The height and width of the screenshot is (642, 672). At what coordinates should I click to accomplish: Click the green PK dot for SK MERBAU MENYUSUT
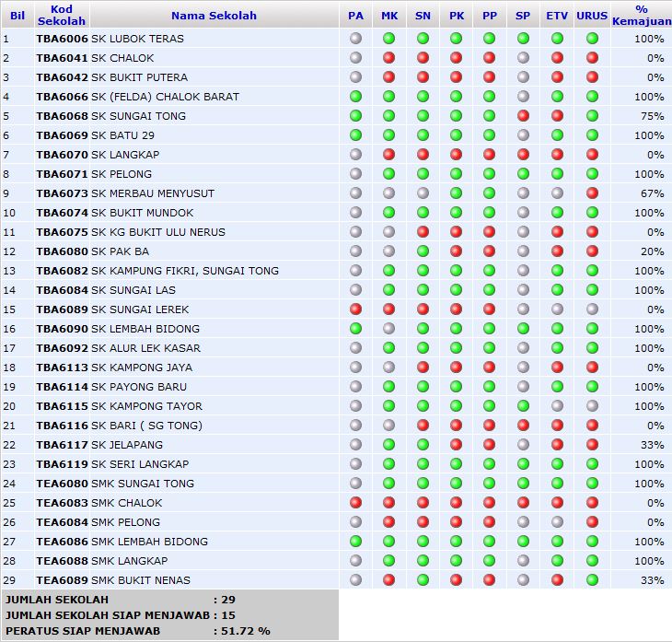[x=456, y=193]
